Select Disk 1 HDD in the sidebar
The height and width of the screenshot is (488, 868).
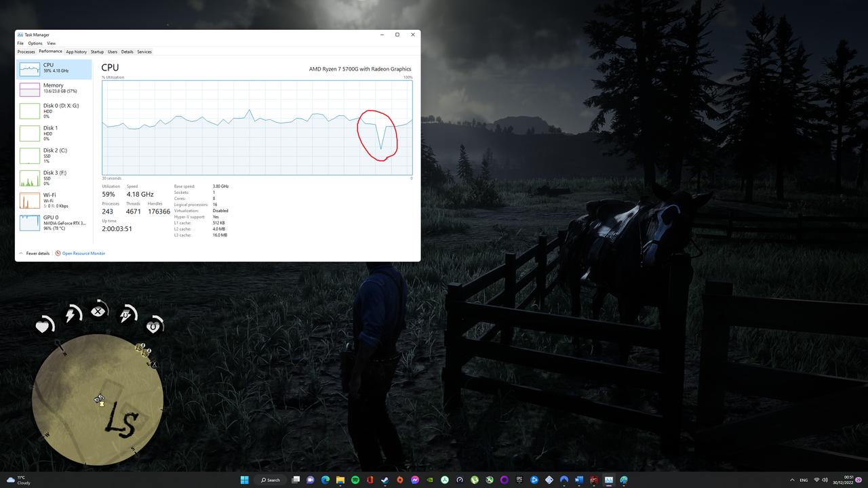(54, 133)
